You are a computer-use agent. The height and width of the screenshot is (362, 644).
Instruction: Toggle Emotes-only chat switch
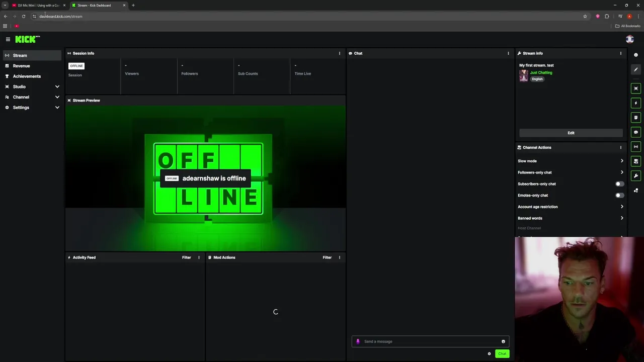[620, 196]
